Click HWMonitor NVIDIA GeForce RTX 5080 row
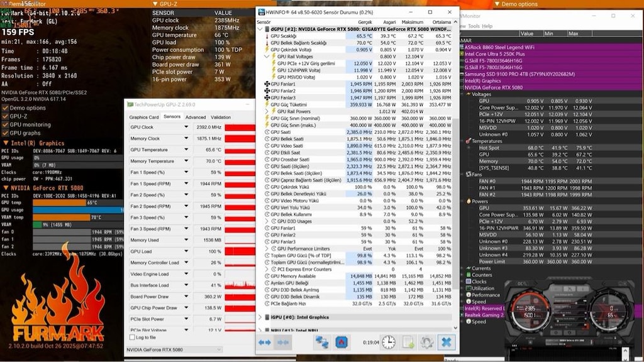The width and height of the screenshot is (644, 362). [550, 87]
